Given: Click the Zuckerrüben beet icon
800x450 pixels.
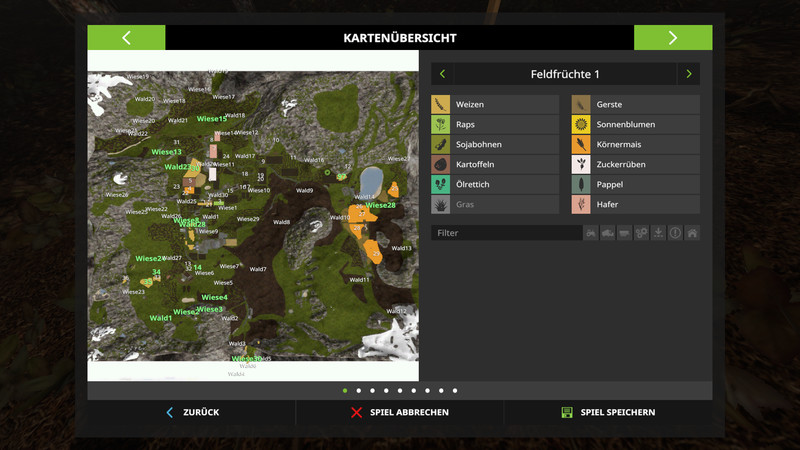Looking at the screenshot, I should click(x=581, y=165).
